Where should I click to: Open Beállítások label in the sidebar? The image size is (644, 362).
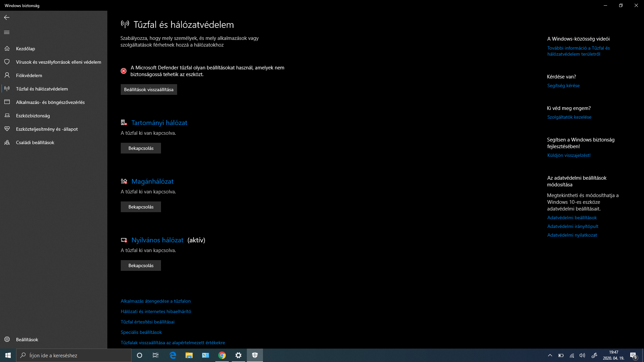pos(27,340)
